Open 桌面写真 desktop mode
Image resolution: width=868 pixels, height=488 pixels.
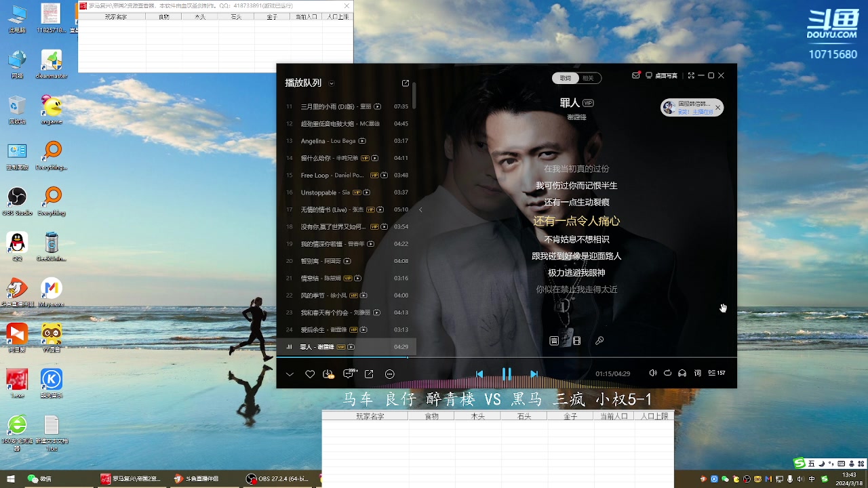(x=661, y=76)
